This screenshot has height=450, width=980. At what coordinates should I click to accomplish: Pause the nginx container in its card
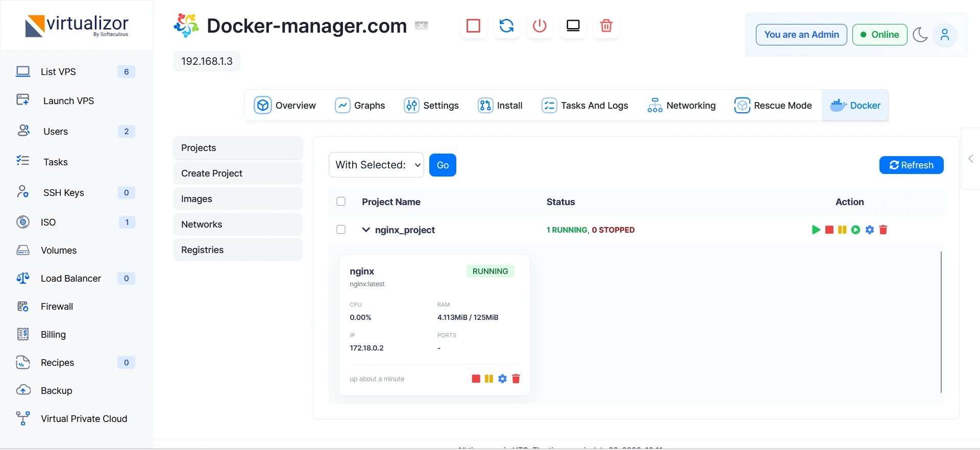point(489,379)
